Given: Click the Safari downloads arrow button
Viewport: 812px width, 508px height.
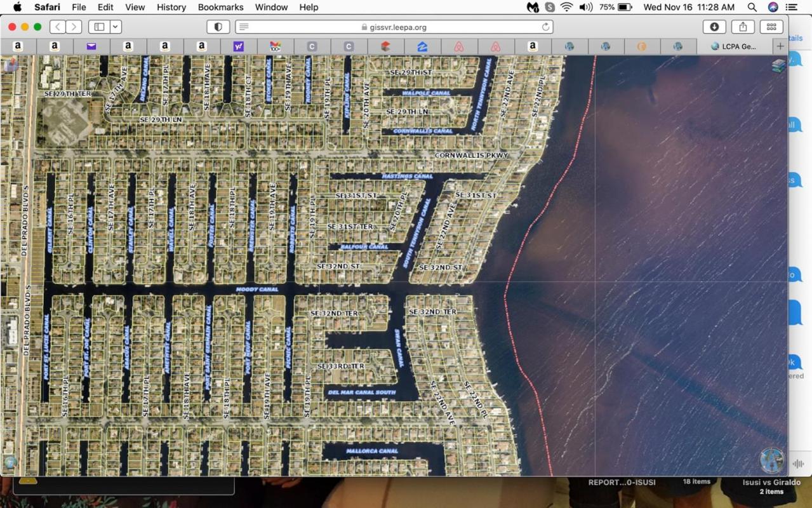Looking at the screenshot, I should (714, 27).
